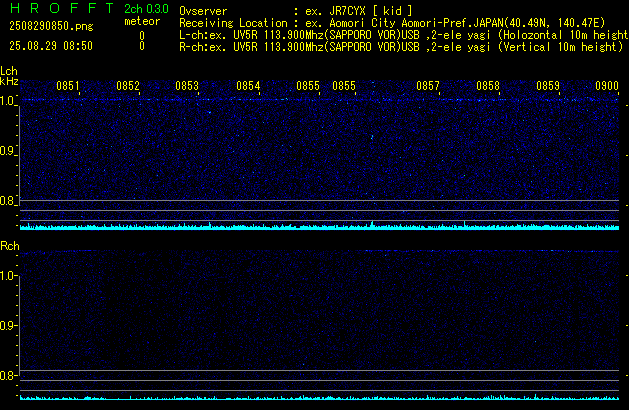This screenshot has height=410, width=629.
Task: Click the Rch channel label
Action: tap(10, 246)
